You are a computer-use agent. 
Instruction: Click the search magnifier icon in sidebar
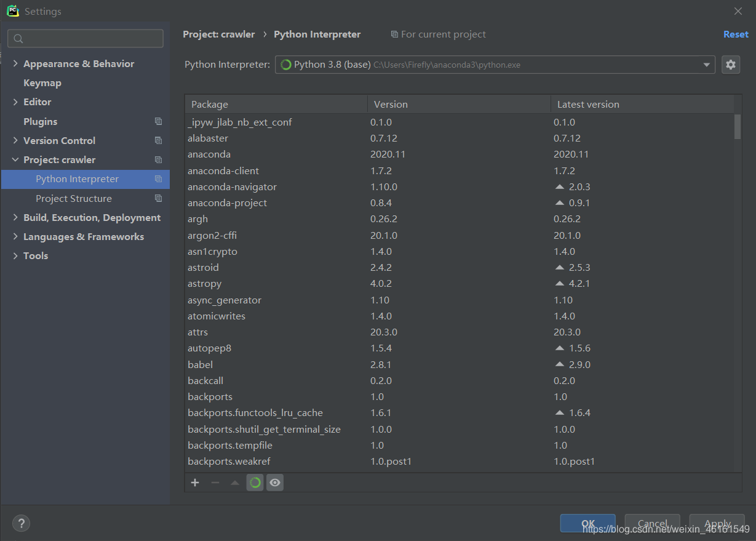pos(18,39)
